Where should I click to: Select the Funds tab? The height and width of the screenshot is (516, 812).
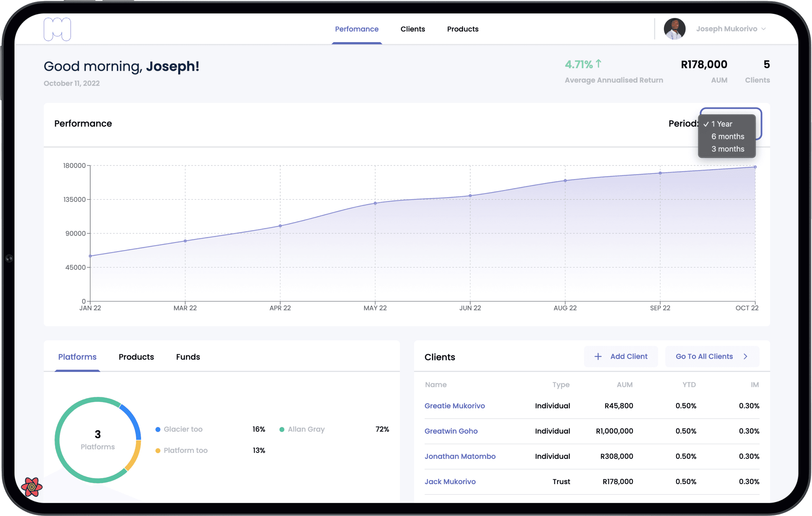[x=188, y=357]
